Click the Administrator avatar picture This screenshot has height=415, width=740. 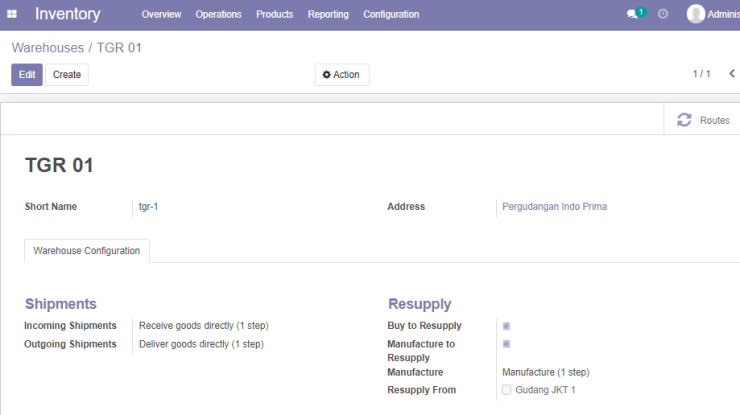click(x=696, y=14)
